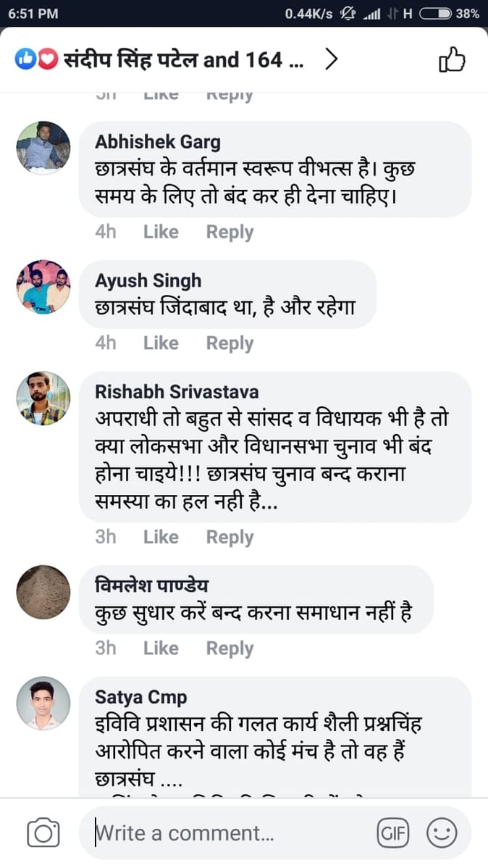488x868 pixels.
Task: Open Rishabh Srivastava's profile picture
Action: coord(43,398)
